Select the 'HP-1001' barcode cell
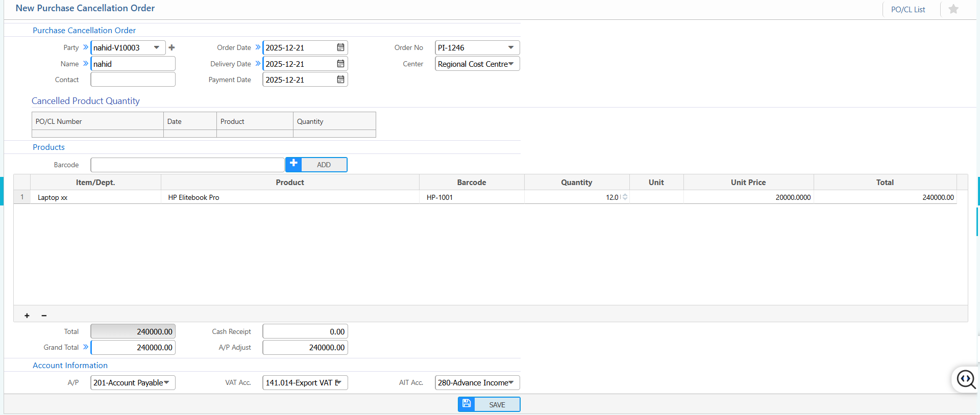Viewport: 980px width, 415px height. [472, 197]
